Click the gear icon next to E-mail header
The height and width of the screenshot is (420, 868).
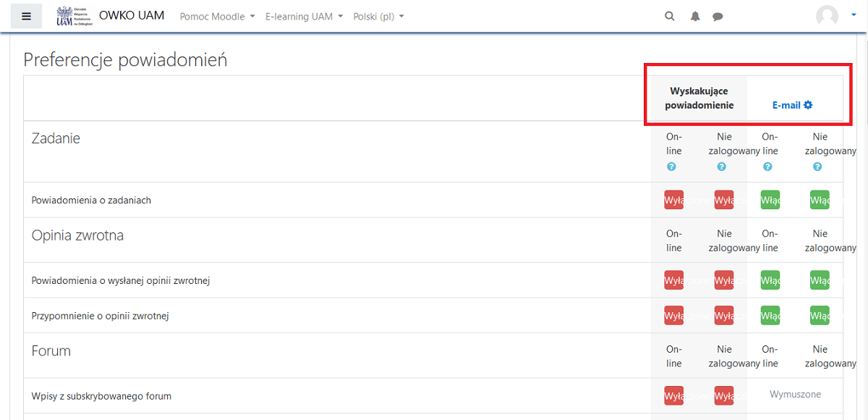tap(808, 105)
